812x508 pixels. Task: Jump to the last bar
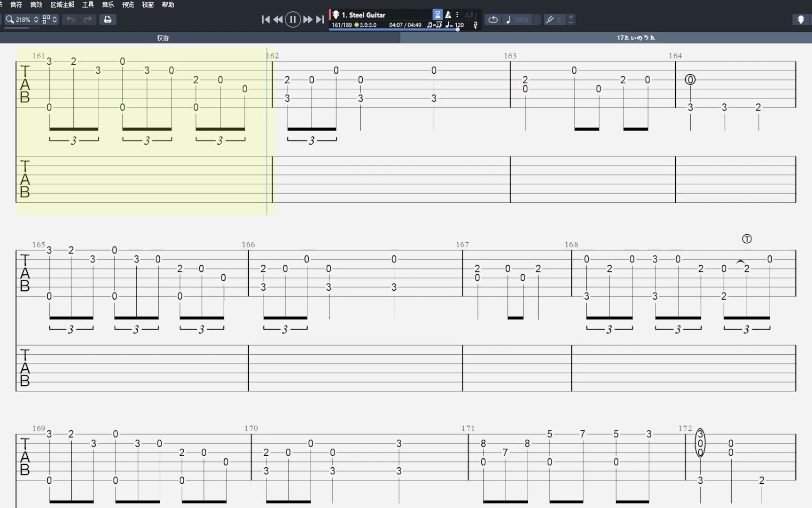pos(320,19)
